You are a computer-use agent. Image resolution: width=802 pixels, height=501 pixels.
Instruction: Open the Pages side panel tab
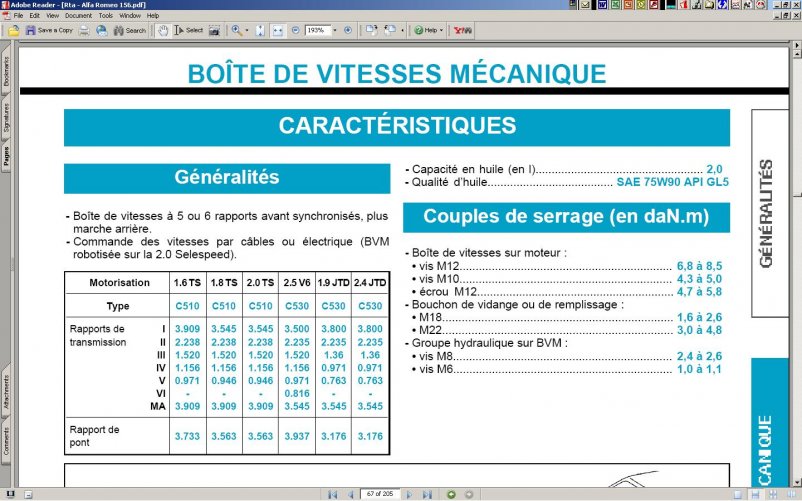point(6,156)
